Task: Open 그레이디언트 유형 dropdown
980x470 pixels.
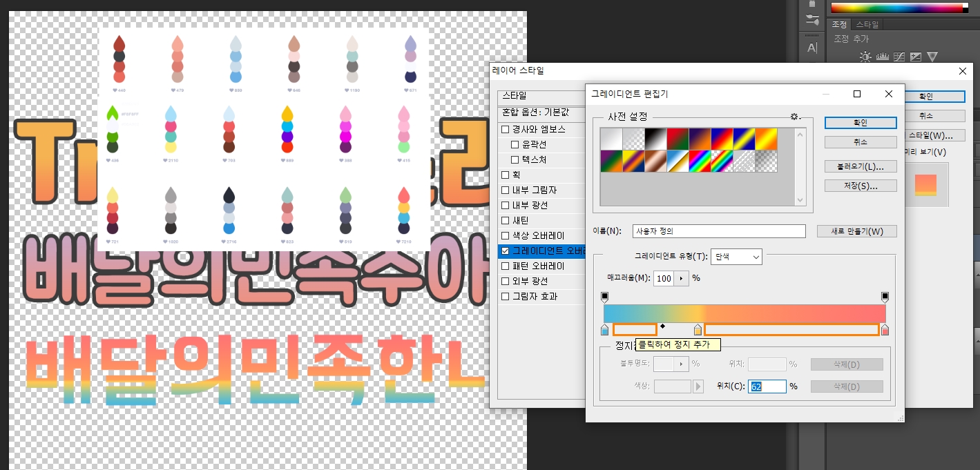Action: click(x=736, y=257)
